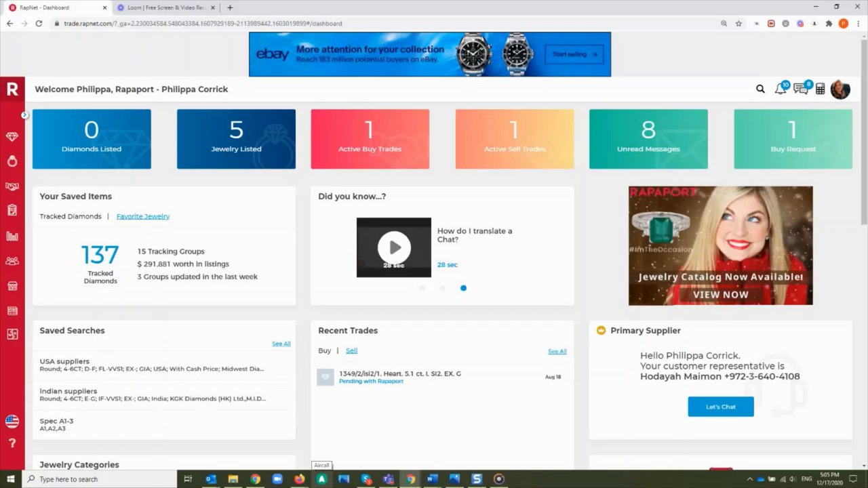Select the Tracked Diamonds tab

pos(71,216)
